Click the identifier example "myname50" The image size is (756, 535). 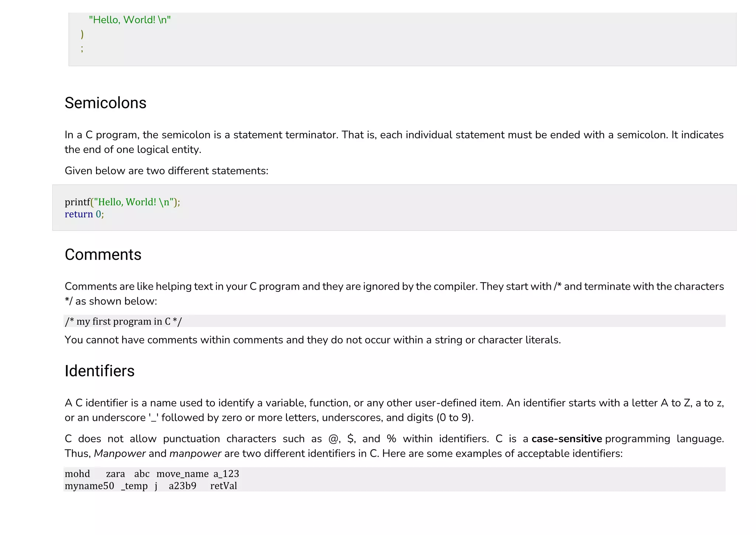coord(89,486)
